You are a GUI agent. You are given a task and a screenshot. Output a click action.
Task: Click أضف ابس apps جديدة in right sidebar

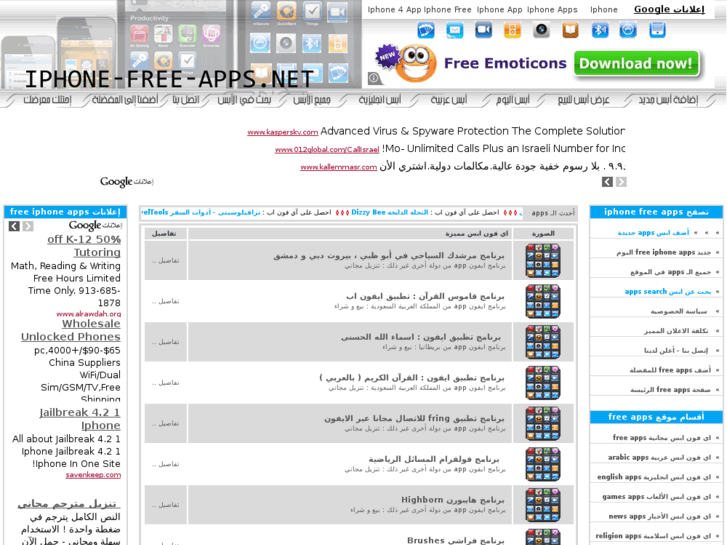(x=653, y=233)
